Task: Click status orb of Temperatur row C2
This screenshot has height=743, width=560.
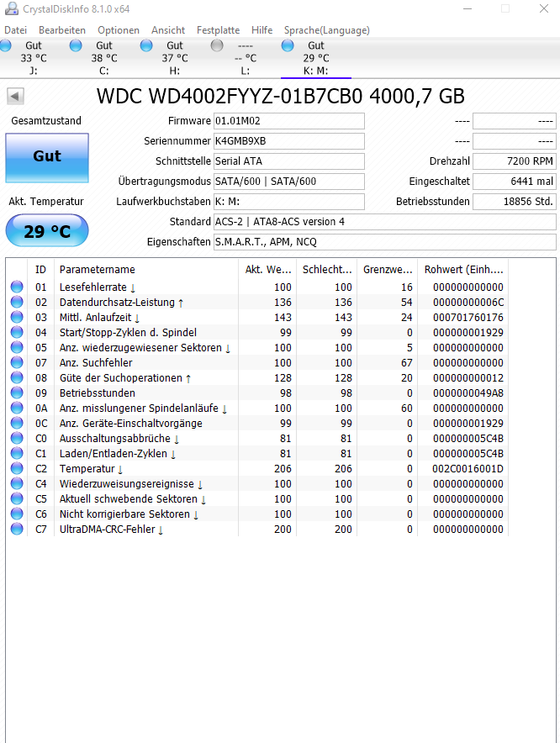Action: [17, 469]
